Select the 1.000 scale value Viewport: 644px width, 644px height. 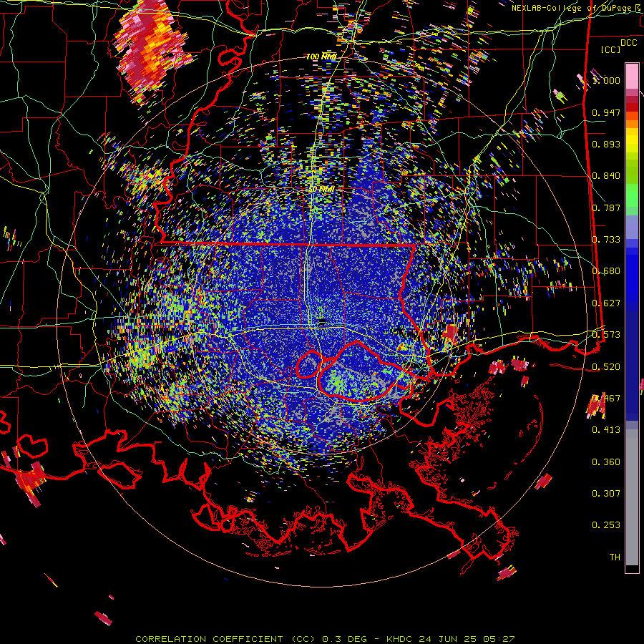coord(606,80)
